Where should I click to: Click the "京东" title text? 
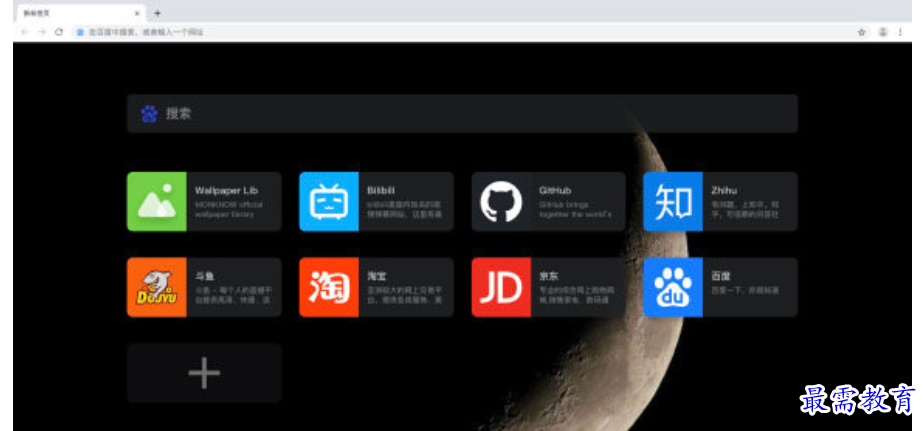(x=549, y=276)
